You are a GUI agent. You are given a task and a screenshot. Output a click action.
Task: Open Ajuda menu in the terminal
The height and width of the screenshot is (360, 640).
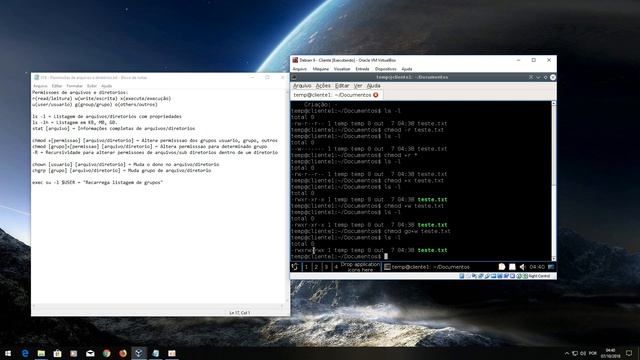click(x=373, y=86)
